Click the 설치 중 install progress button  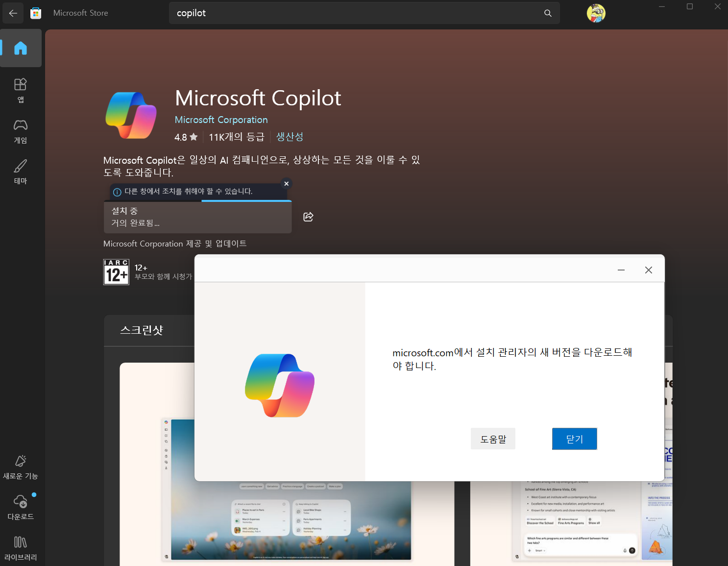click(198, 217)
